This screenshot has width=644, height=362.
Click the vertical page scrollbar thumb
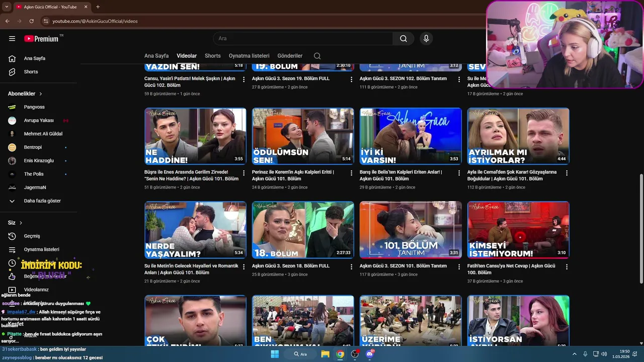tap(641, 229)
